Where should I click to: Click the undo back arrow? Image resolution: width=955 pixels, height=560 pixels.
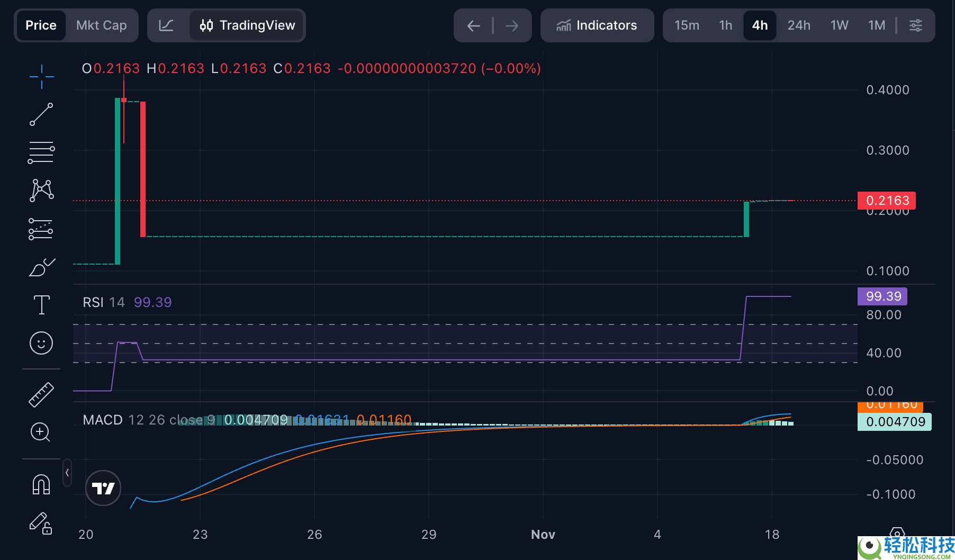pos(473,25)
